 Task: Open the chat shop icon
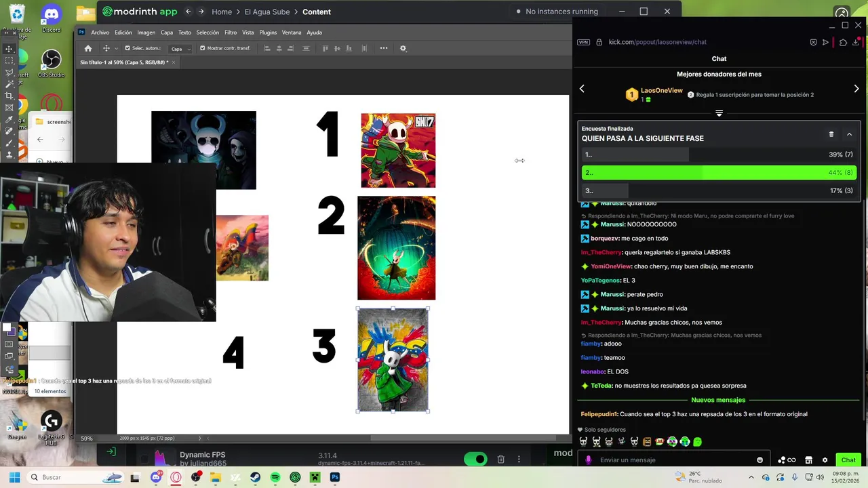click(x=808, y=460)
